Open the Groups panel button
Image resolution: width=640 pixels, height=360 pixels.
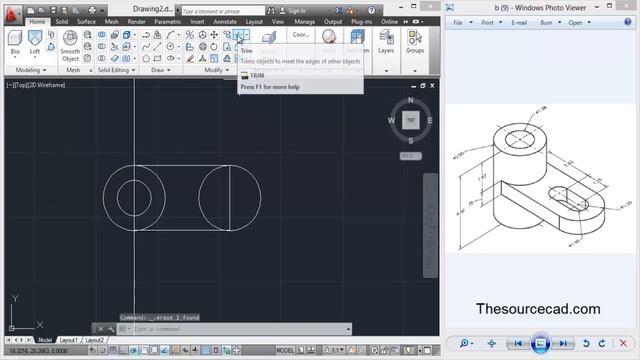coord(415,42)
